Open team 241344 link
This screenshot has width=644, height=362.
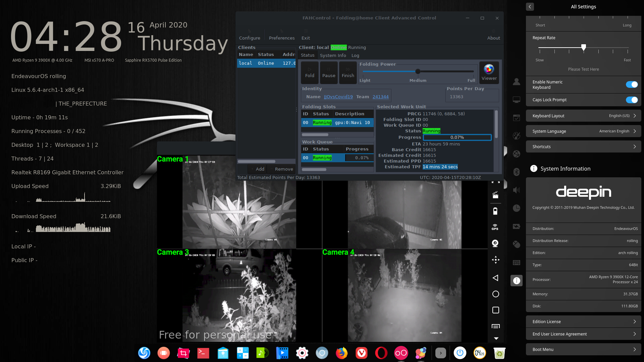[x=380, y=97]
